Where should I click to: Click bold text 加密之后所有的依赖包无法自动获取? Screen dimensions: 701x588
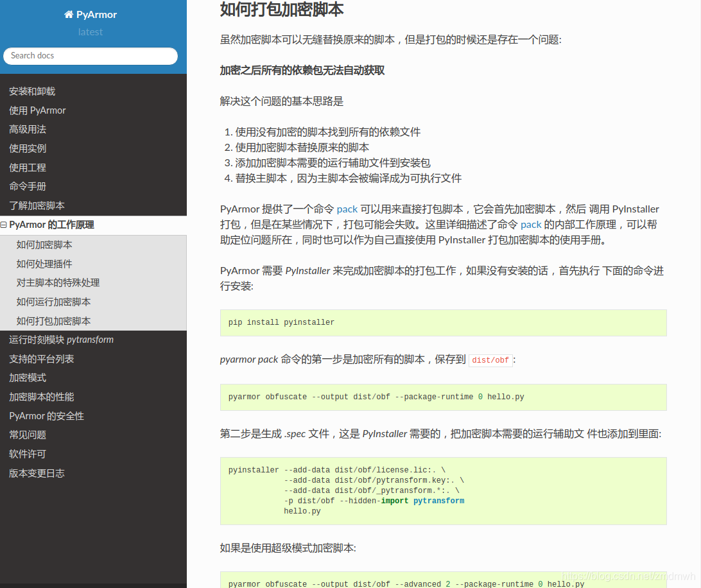pyautogui.click(x=302, y=71)
